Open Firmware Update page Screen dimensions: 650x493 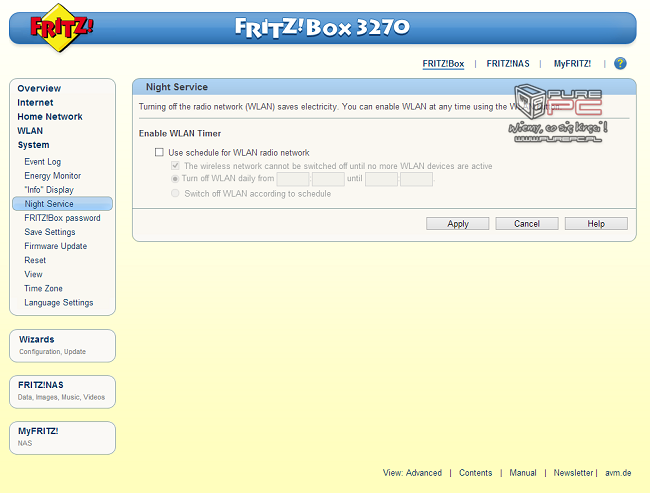pos(56,246)
